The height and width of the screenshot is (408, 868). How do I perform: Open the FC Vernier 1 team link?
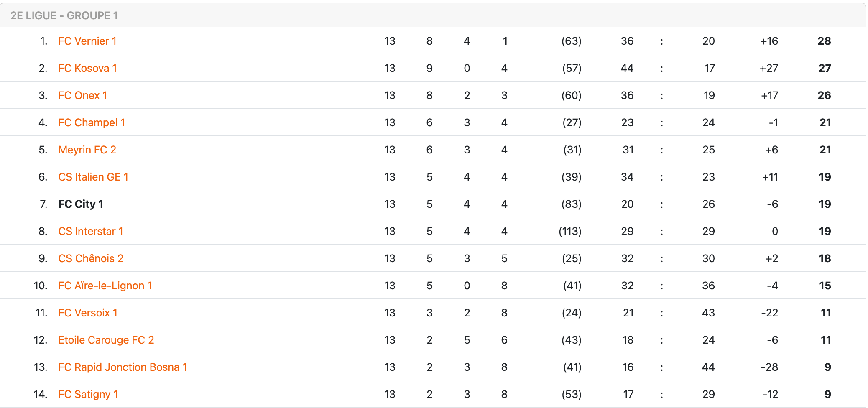pos(87,41)
